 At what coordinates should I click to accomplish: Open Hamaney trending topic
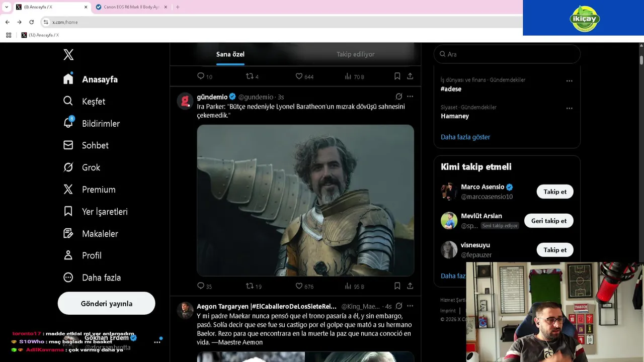pyautogui.click(x=455, y=116)
